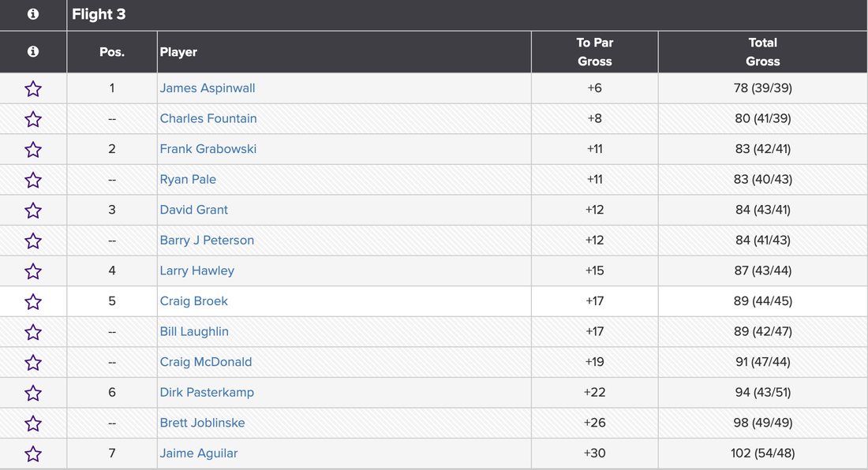The image size is (868, 470).
Task: Click the Flight 3 section heading
Action: [99, 14]
